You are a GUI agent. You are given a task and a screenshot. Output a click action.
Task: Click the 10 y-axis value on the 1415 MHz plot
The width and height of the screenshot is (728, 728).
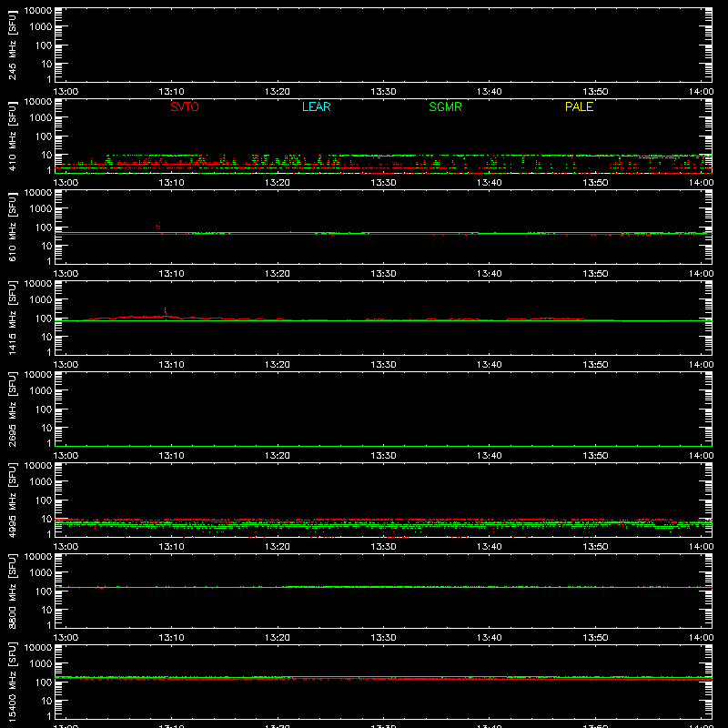pyautogui.click(x=46, y=337)
